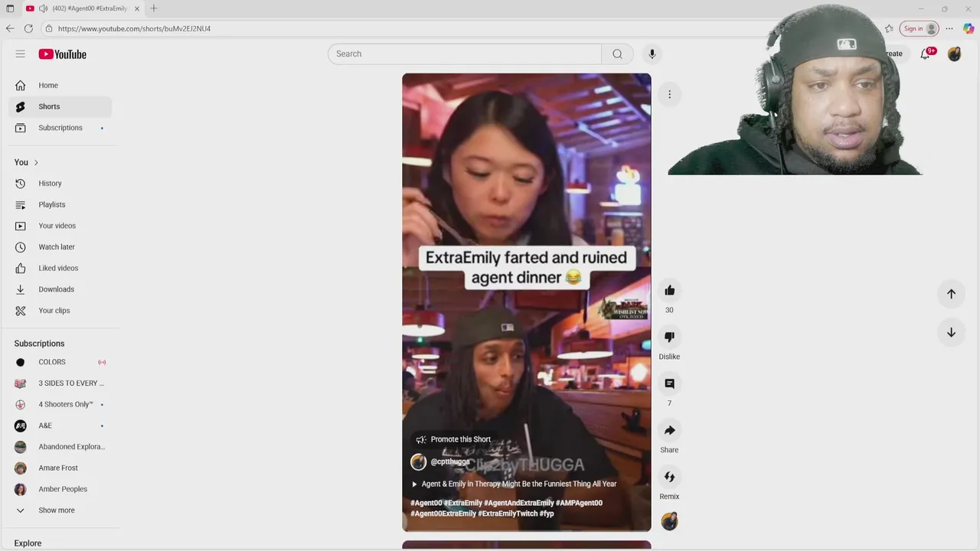Image resolution: width=980 pixels, height=551 pixels.
Task: View site information icon in address bar
Action: coord(49,28)
